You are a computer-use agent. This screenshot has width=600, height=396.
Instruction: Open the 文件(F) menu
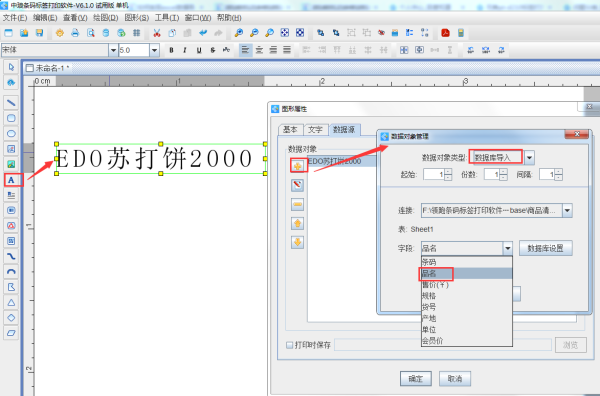click(x=15, y=18)
